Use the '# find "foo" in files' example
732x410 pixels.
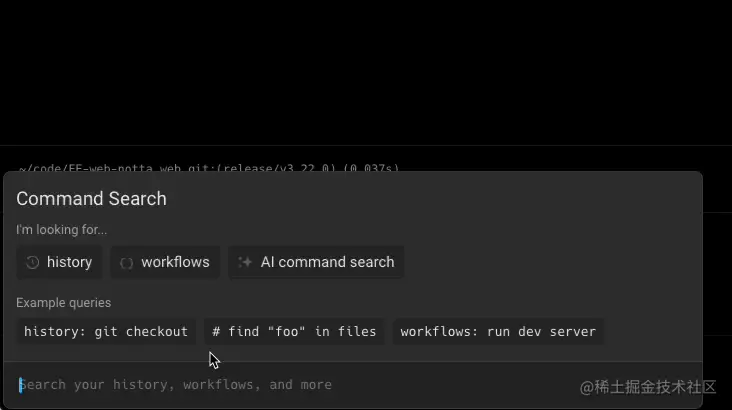[294, 332]
